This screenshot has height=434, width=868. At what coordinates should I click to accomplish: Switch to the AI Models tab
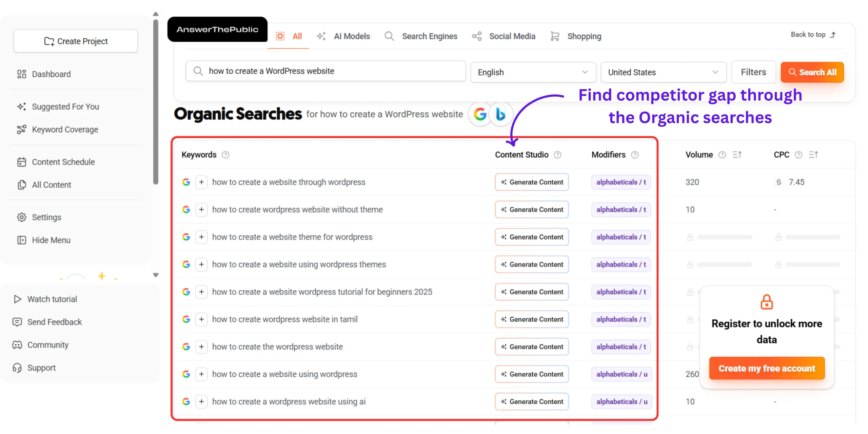(x=343, y=36)
